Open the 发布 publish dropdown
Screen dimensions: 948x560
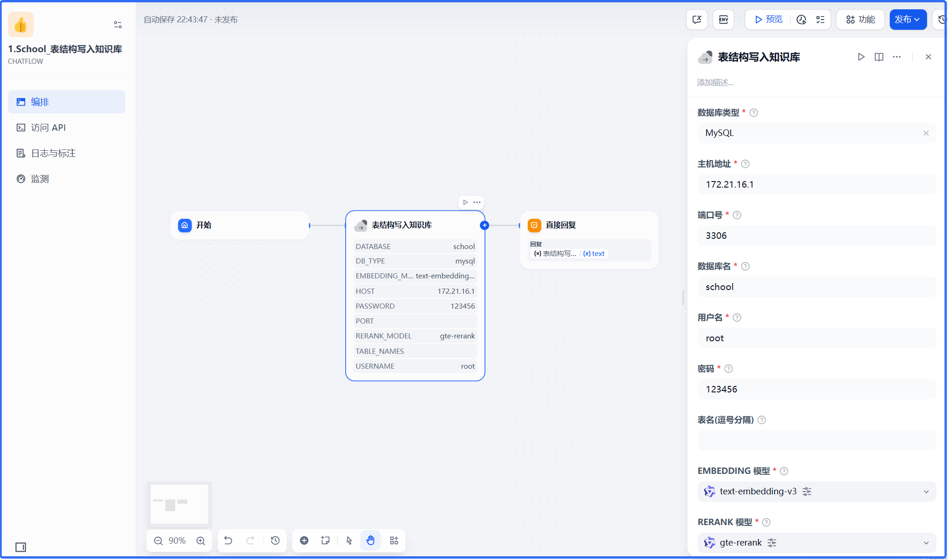[x=907, y=20]
